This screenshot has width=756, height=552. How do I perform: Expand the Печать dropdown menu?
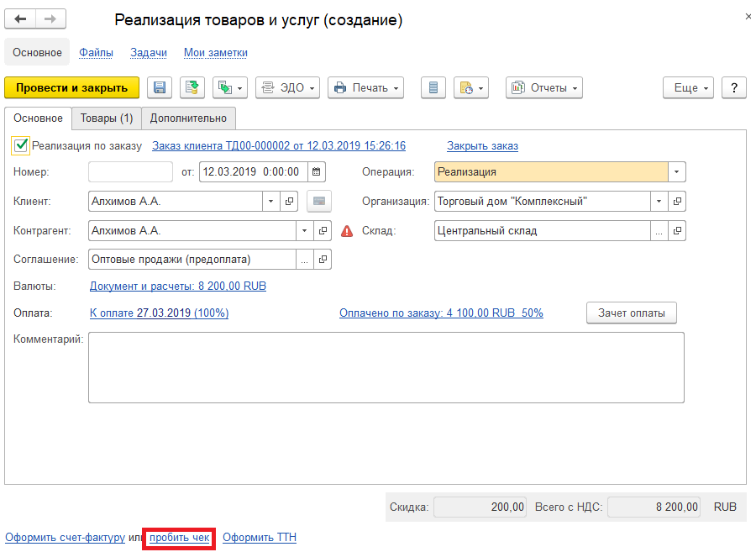tap(365, 87)
